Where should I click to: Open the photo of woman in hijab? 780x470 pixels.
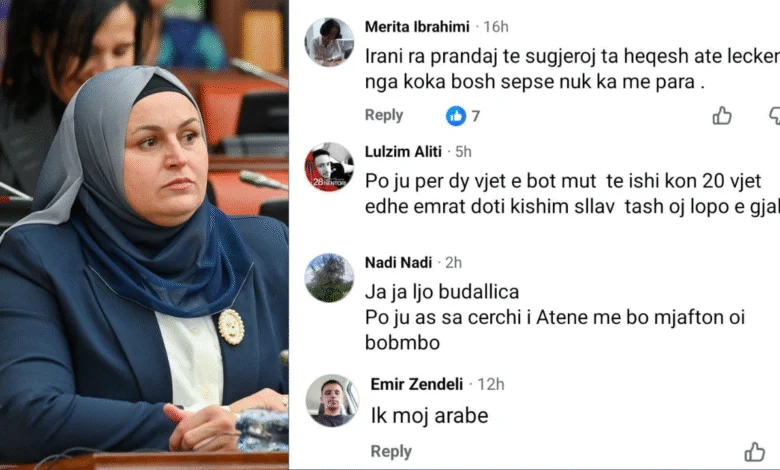pyautogui.click(x=144, y=235)
